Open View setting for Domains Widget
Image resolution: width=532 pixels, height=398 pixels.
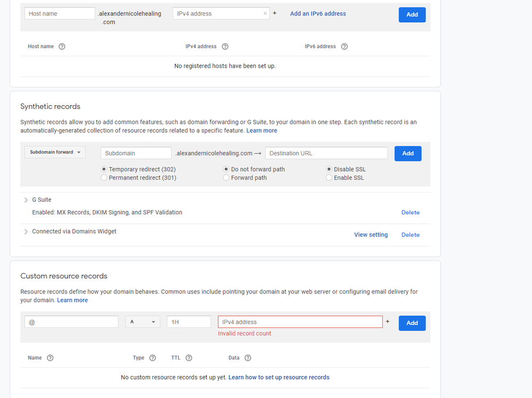point(371,234)
